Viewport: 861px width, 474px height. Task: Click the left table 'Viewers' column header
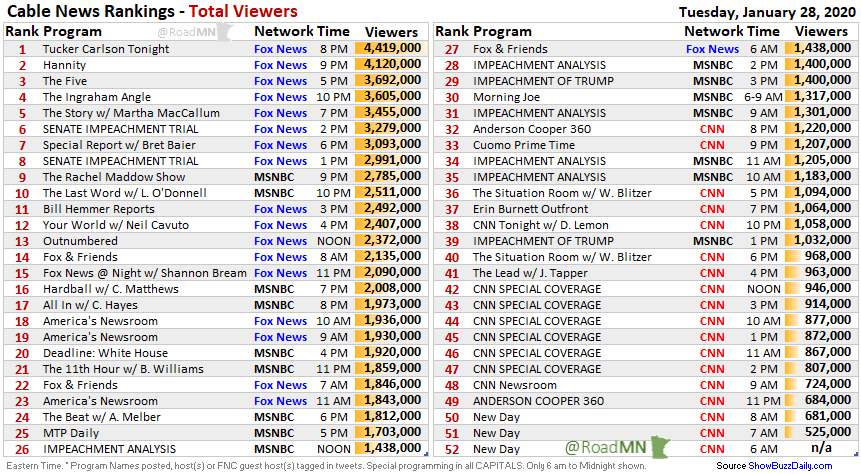tap(392, 32)
